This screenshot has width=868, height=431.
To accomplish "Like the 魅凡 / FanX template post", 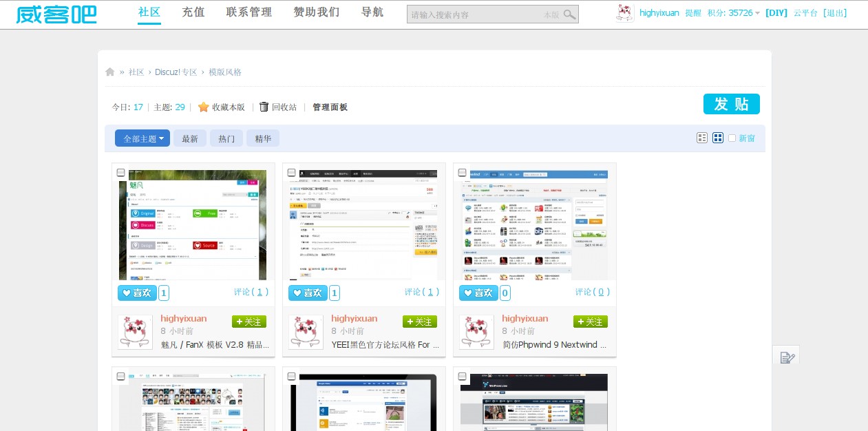I will pos(137,293).
